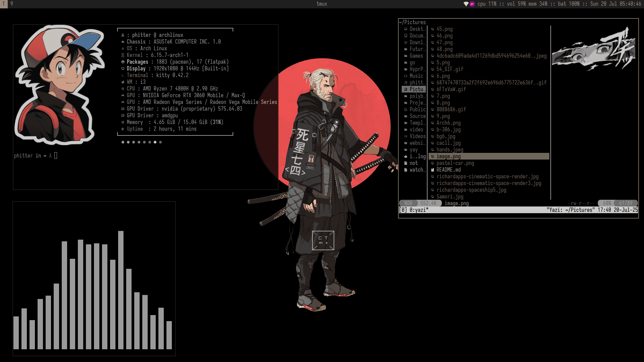Click the image icon next to 54_GIF.gif
Screen dimensions: 644x362
coord(432,69)
